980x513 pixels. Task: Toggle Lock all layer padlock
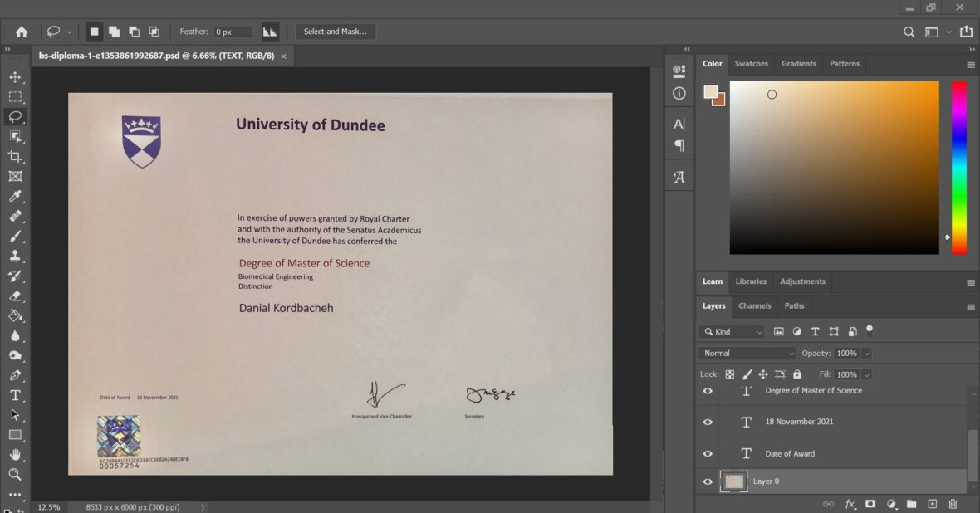pos(797,374)
